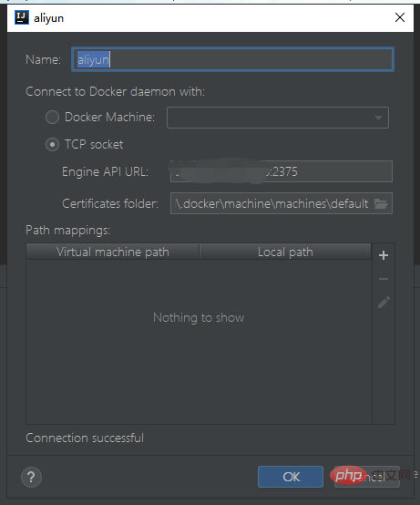Viewport: 420px width, 505px height.
Task: Click the remove path mapping minus icon
Action: (x=384, y=279)
